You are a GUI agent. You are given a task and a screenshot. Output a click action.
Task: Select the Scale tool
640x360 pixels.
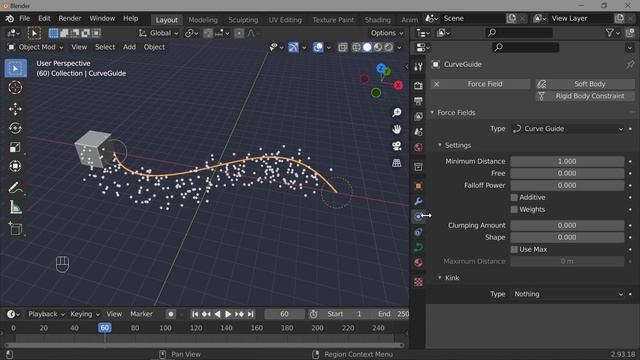16,147
